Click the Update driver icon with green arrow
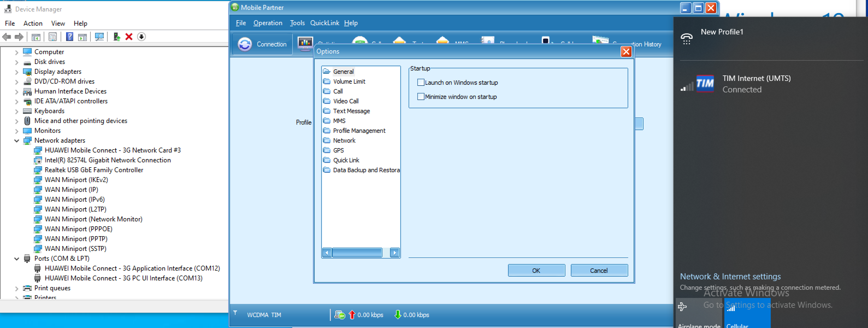 117,37
